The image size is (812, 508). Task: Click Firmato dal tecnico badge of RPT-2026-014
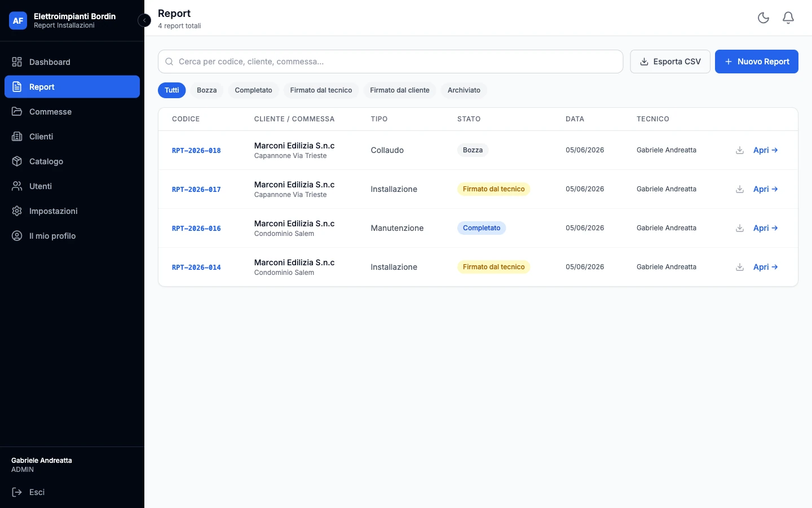click(x=494, y=267)
